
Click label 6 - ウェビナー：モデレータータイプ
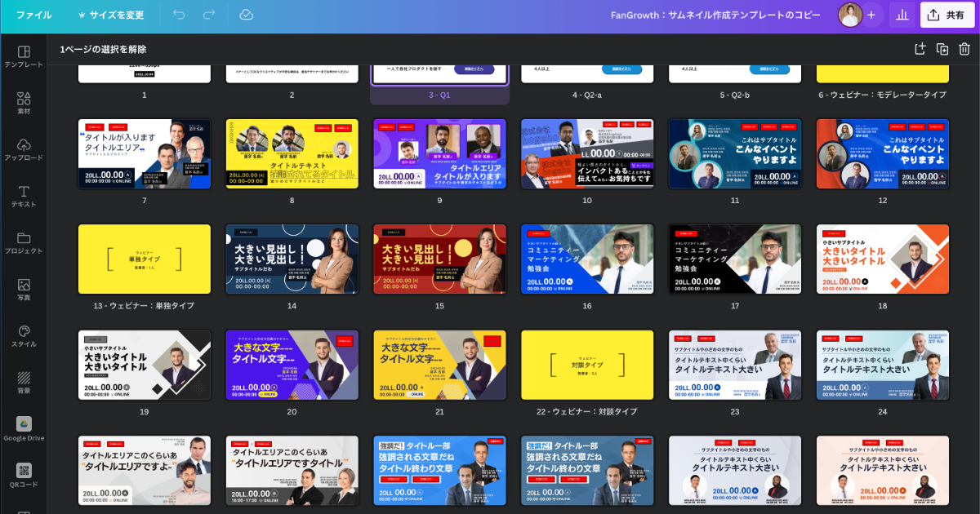[x=883, y=95]
